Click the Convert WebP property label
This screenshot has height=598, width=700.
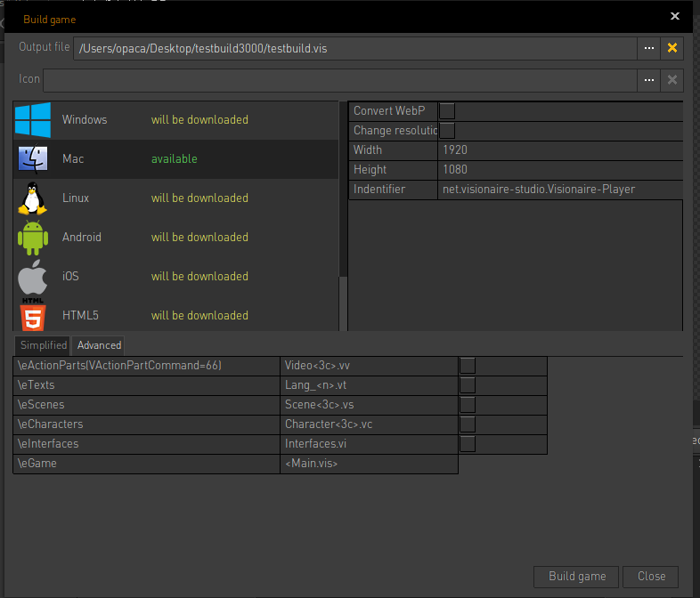pos(389,111)
